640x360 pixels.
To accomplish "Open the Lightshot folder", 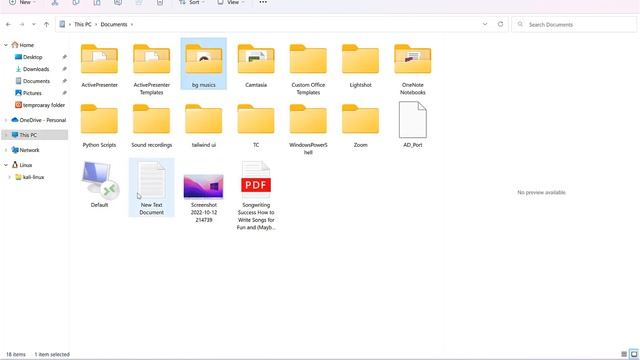I will [360, 66].
